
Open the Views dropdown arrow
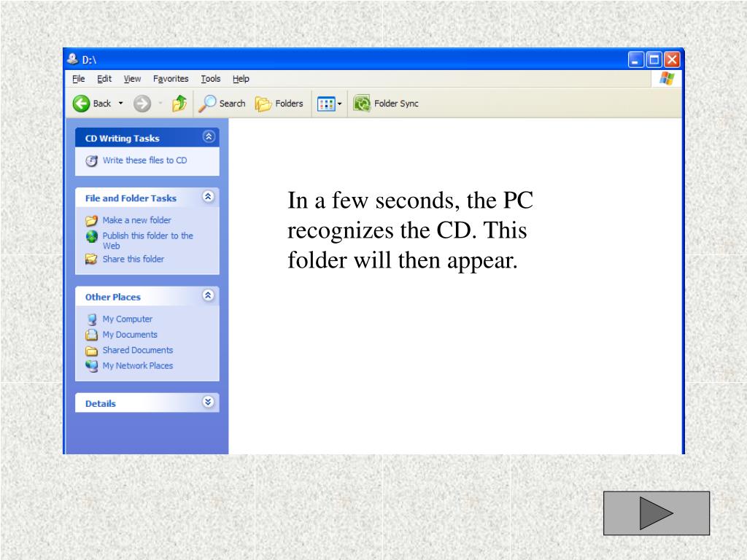(x=340, y=104)
